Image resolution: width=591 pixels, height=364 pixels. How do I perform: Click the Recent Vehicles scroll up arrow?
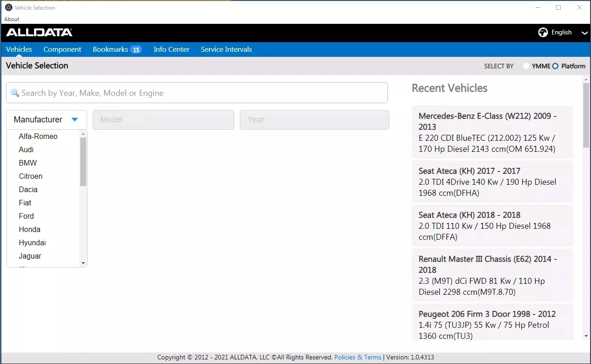586,79
